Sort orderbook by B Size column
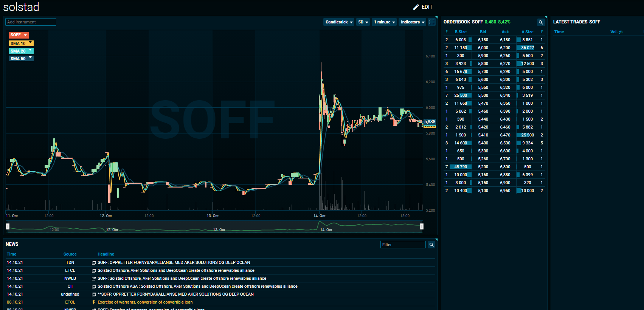The image size is (644, 310). (x=461, y=32)
